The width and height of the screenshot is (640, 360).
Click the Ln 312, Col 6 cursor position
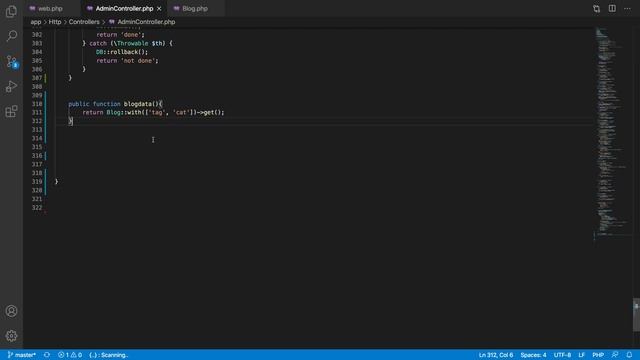point(496,355)
